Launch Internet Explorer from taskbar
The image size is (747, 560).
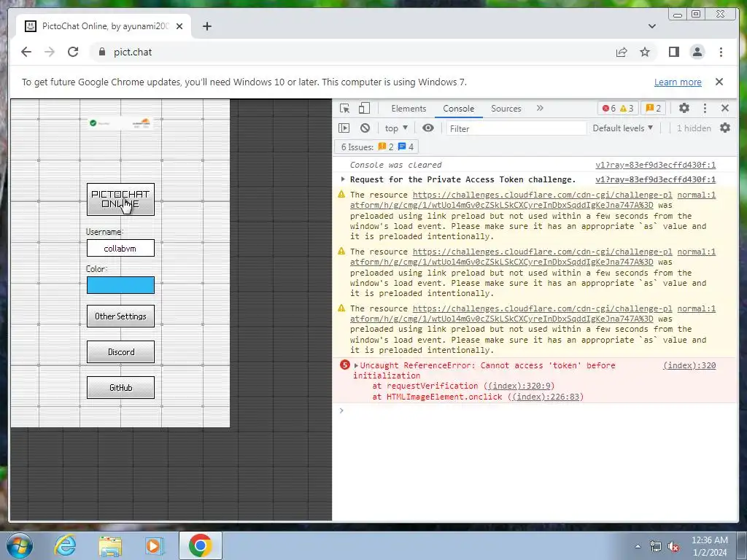point(65,545)
